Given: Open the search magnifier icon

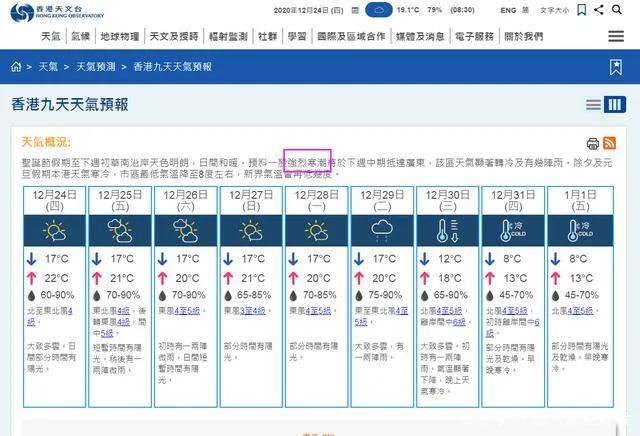Looking at the screenshot, I should (x=617, y=9).
